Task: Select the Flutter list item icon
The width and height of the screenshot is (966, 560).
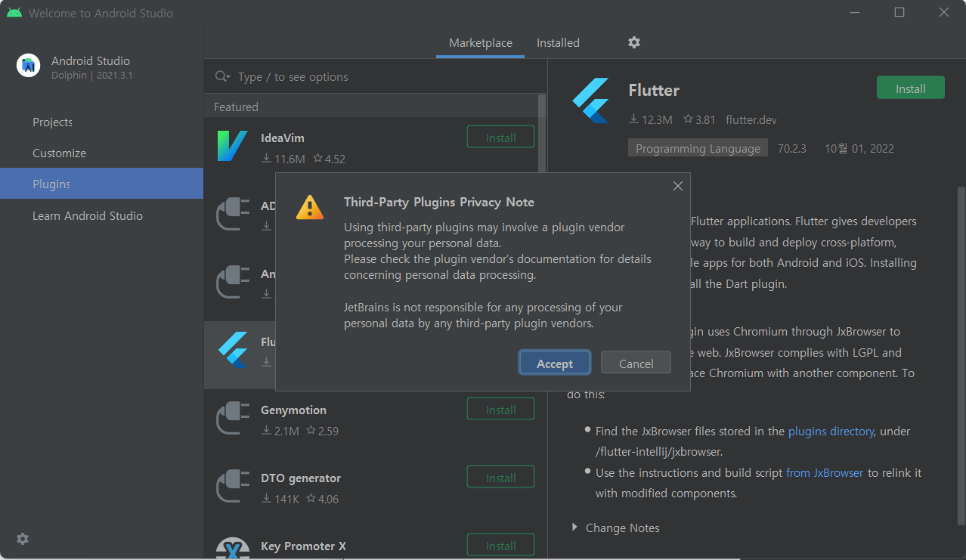Action: tap(232, 350)
